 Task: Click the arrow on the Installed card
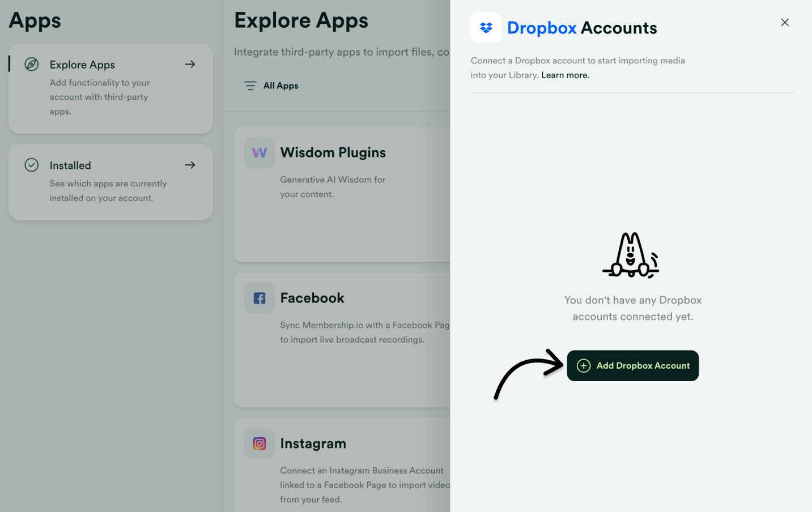pos(190,165)
